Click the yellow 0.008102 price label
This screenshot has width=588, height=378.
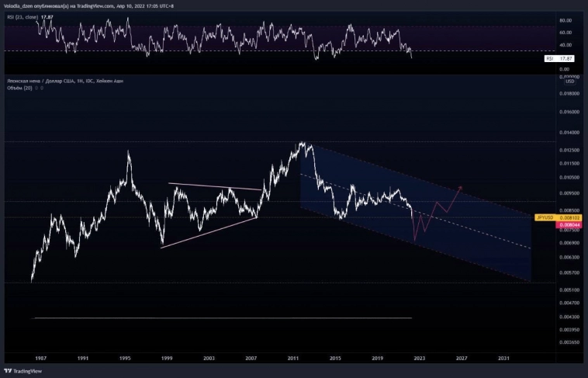click(570, 219)
